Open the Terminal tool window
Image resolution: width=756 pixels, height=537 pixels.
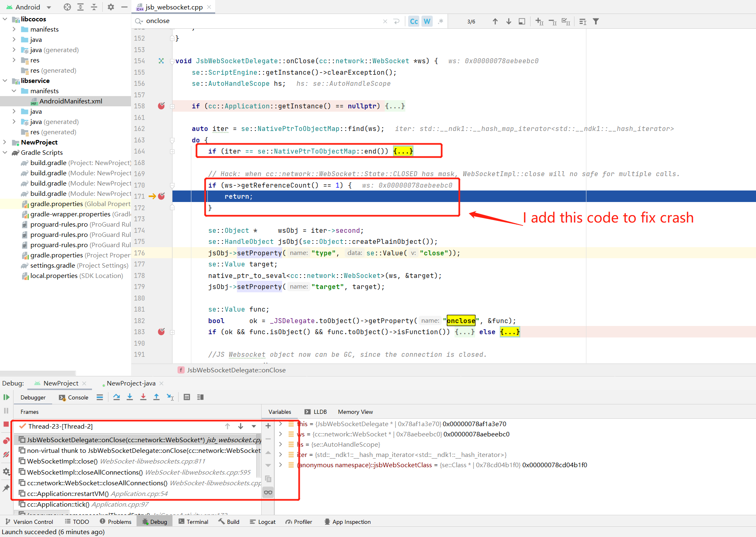click(x=193, y=522)
